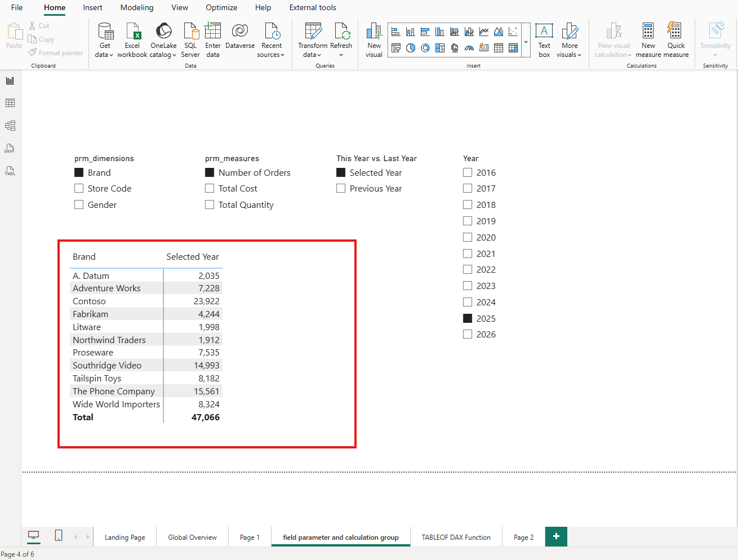
Task: Check the Total Cost measure checkbox
Action: (x=210, y=189)
